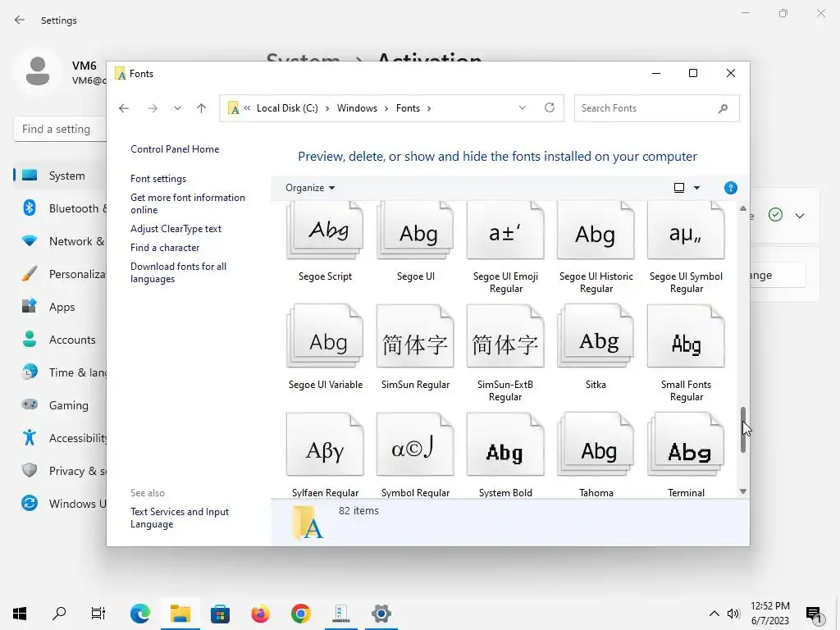The image size is (840, 630).
Task: Go forward in Fonts window navigation
Action: [x=152, y=108]
